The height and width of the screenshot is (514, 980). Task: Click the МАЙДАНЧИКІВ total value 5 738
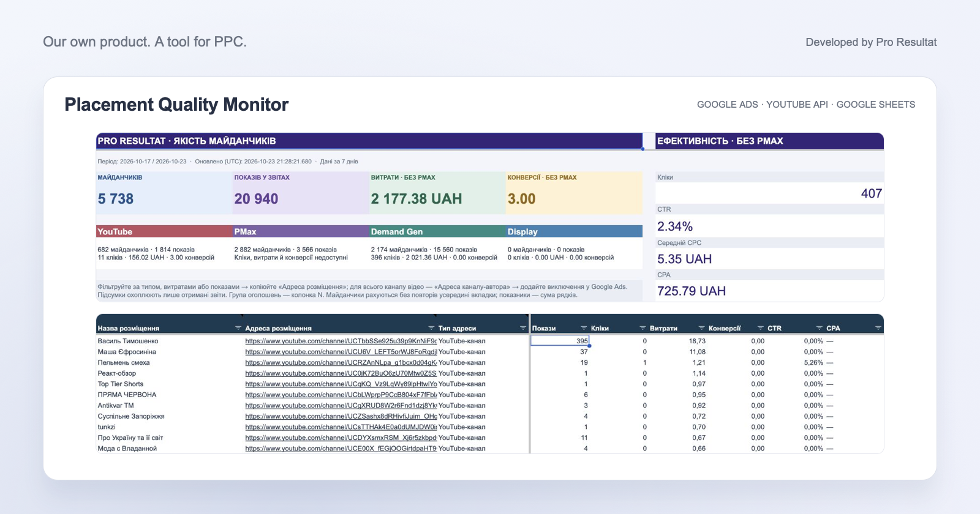click(116, 199)
